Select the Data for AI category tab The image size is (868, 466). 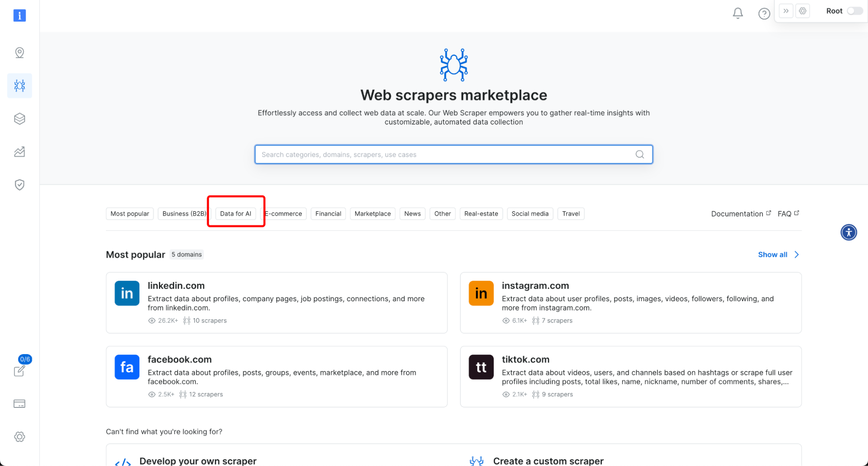pyautogui.click(x=235, y=213)
